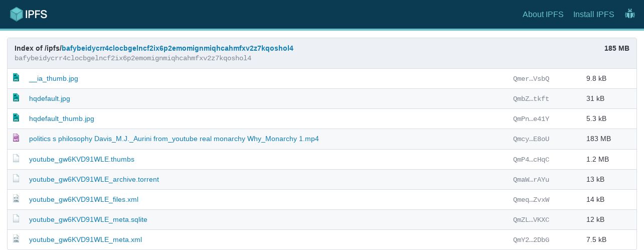Click the Qmer…VsbQ hash link
This screenshot has width=644, height=250.
(531, 79)
